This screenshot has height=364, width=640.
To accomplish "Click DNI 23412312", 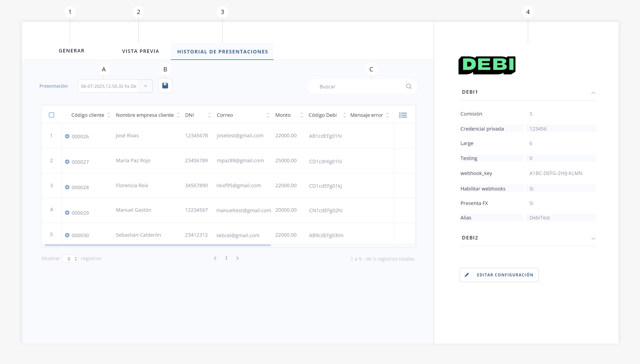I will (x=196, y=235).
